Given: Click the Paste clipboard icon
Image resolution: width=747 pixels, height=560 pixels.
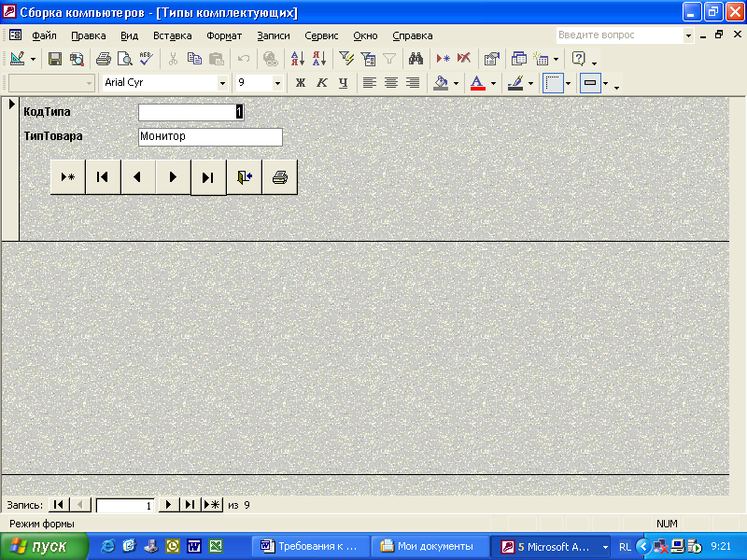Looking at the screenshot, I should pos(217,59).
